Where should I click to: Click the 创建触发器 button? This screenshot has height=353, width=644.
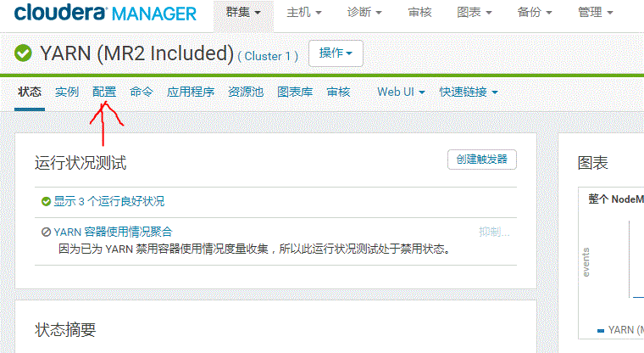(482, 160)
